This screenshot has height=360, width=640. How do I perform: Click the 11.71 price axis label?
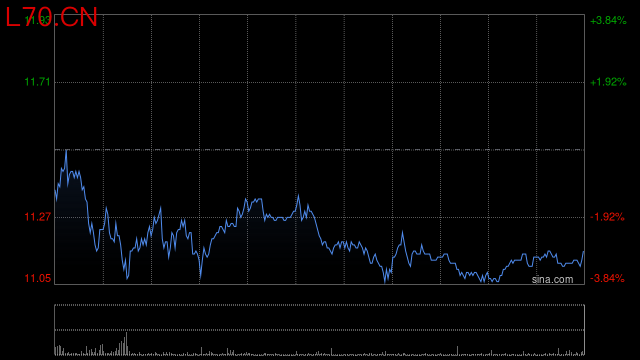37,82
